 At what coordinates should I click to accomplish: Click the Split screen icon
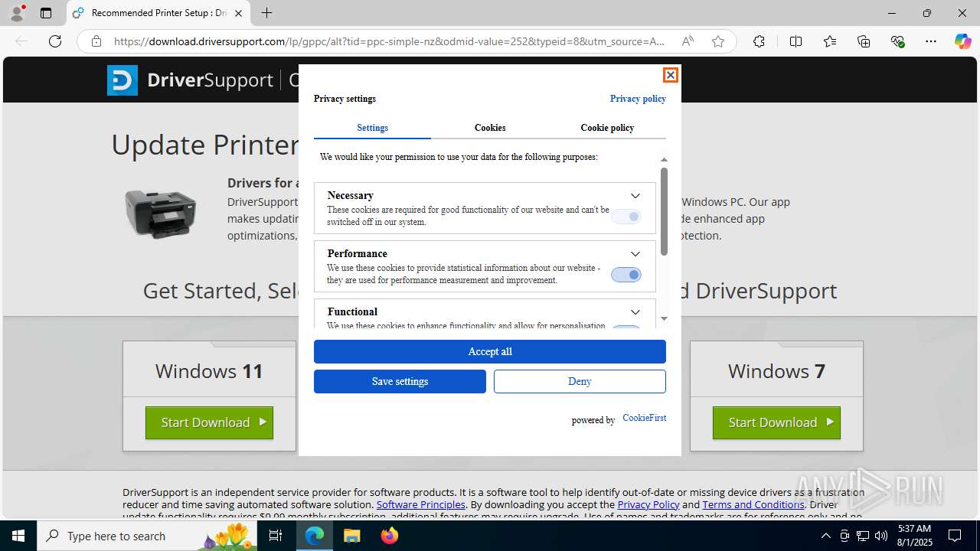point(795,41)
